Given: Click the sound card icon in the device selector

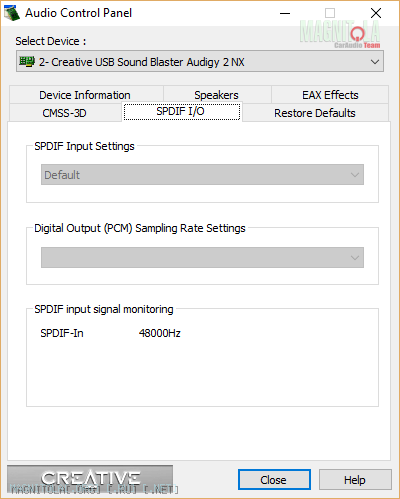Looking at the screenshot, I should click(27, 61).
